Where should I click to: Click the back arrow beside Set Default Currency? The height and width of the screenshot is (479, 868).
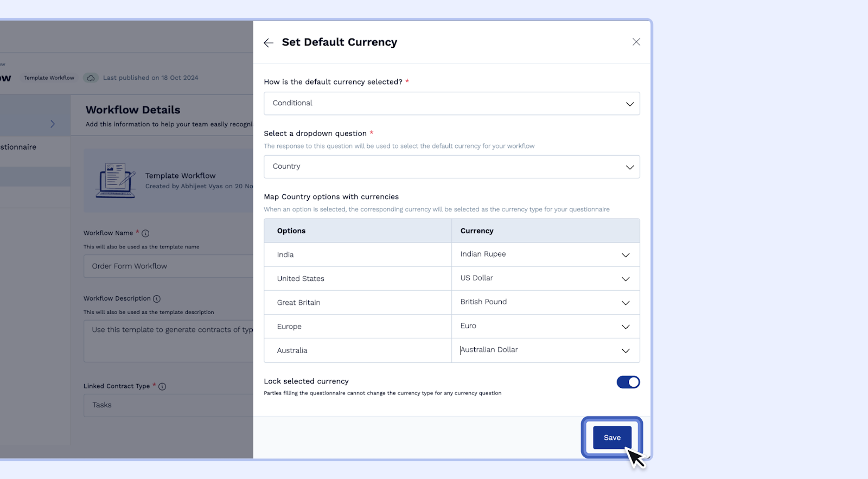tap(269, 43)
